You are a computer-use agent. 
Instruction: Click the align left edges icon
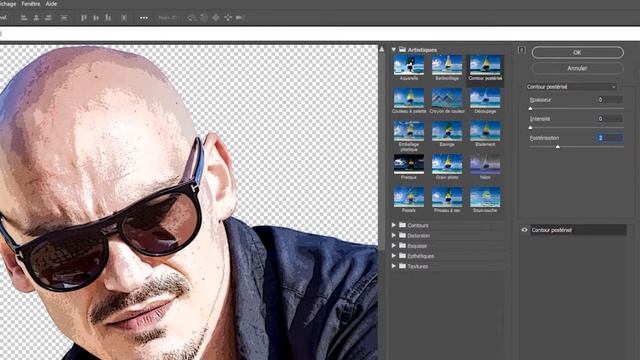pyautogui.click(x=24, y=18)
